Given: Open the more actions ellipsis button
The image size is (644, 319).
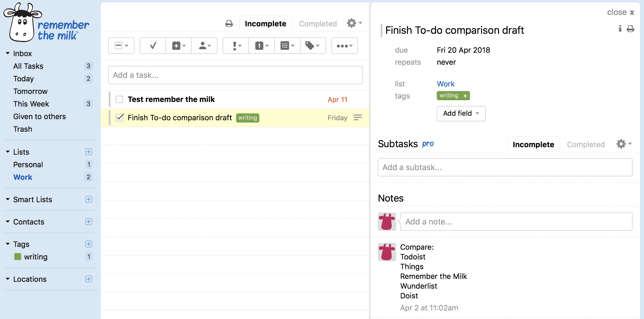Looking at the screenshot, I should (345, 46).
